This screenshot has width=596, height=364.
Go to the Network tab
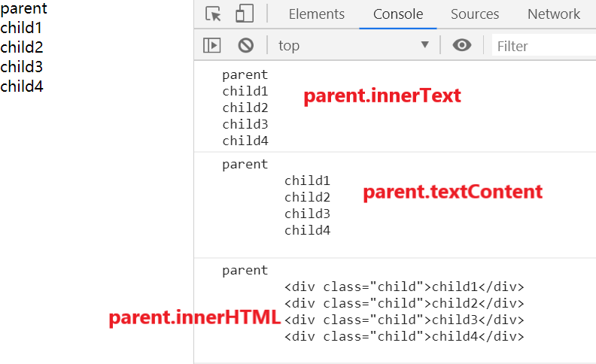pyautogui.click(x=554, y=14)
